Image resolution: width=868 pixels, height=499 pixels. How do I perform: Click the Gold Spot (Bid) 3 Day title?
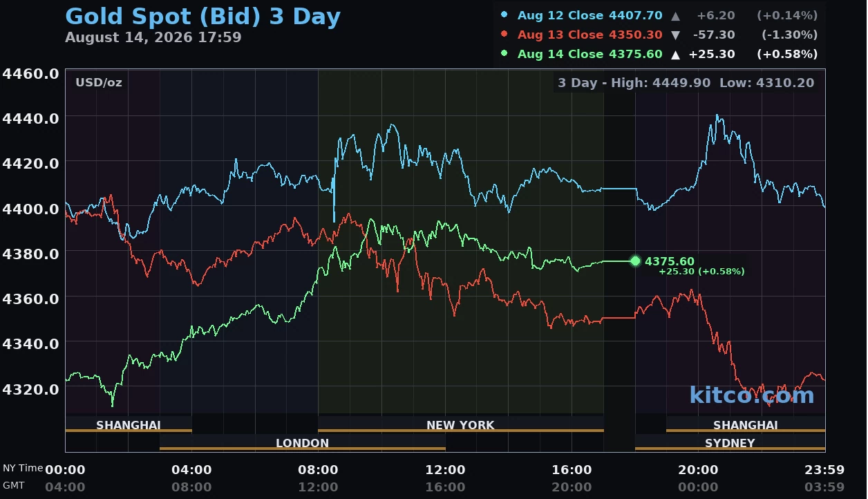(202, 16)
